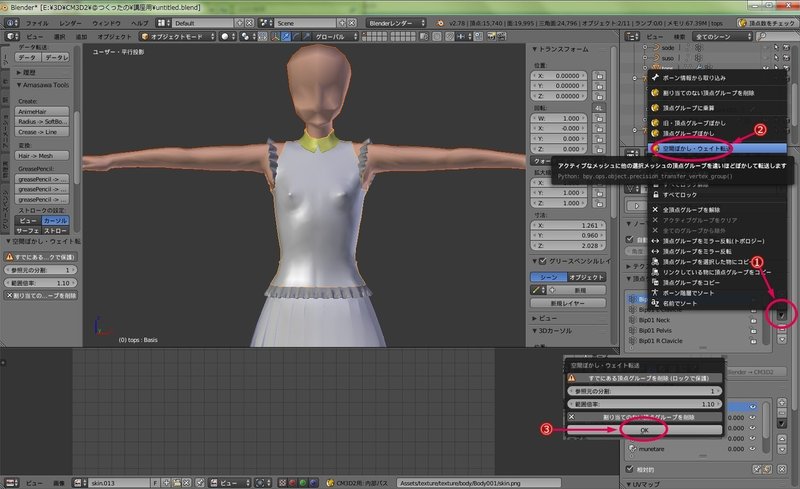
Task: Click the 頂点数をチェック button
Action: pyautogui.click(x=766, y=23)
